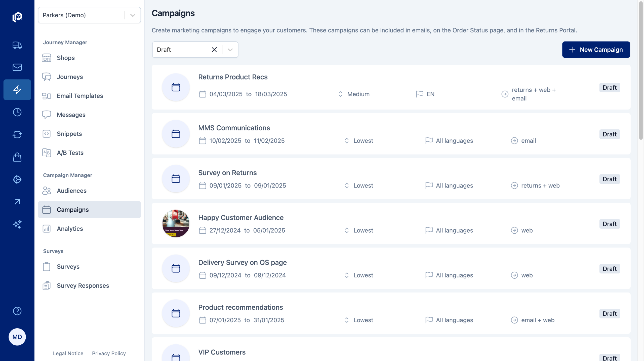Open Audiences under Campaign Manager

tap(71, 191)
